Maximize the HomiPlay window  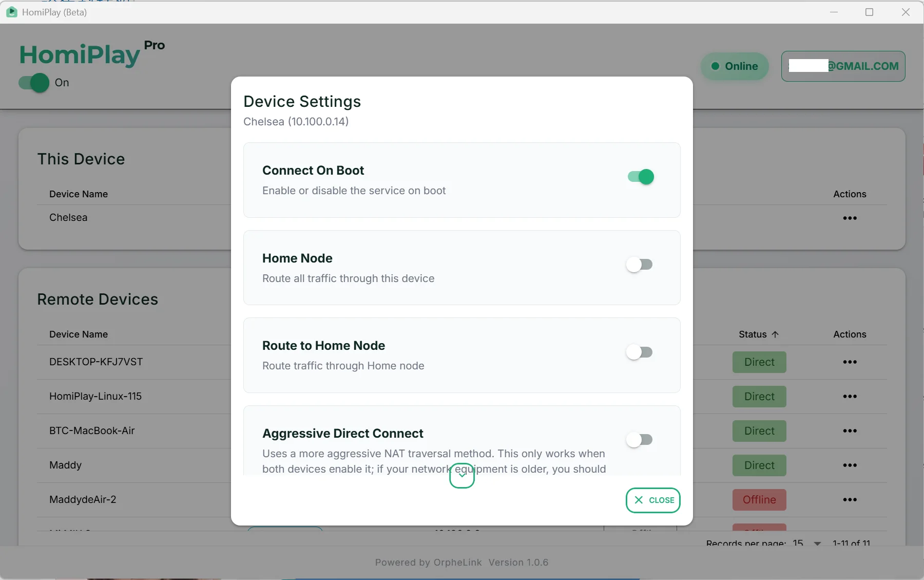click(869, 12)
